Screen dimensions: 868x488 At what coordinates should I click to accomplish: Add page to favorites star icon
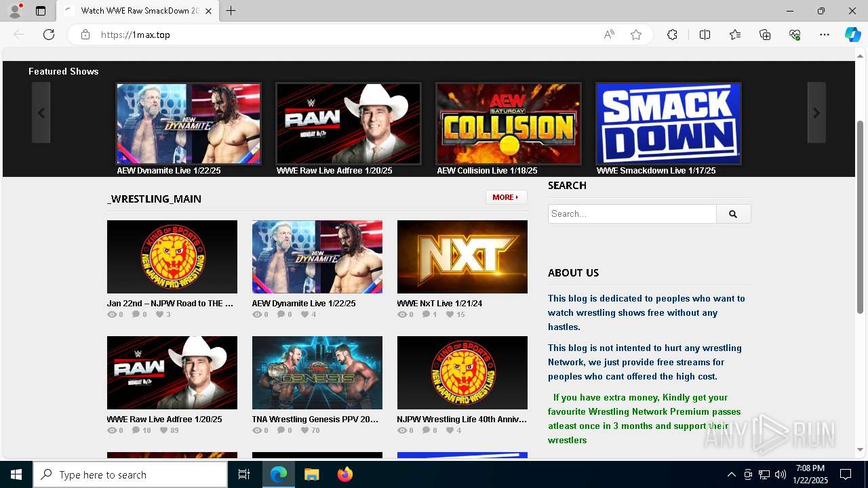(636, 35)
